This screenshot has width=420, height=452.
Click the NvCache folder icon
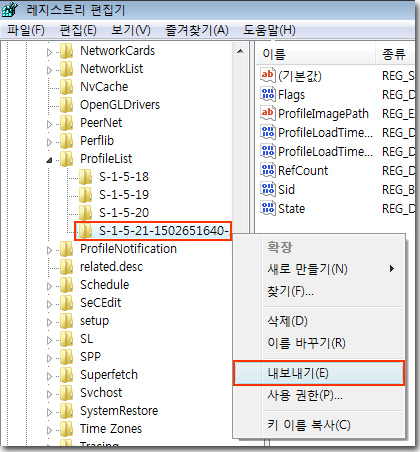click(x=67, y=87)
